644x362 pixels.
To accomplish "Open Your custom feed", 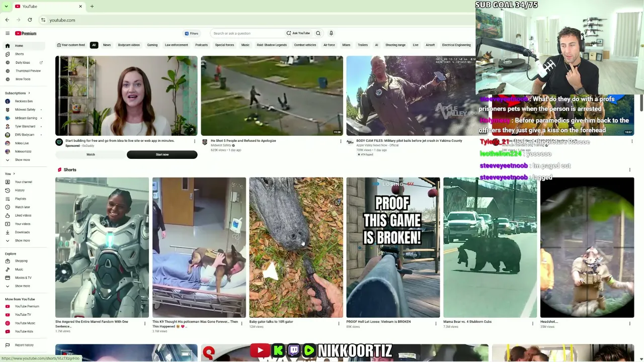I will 71,45.
